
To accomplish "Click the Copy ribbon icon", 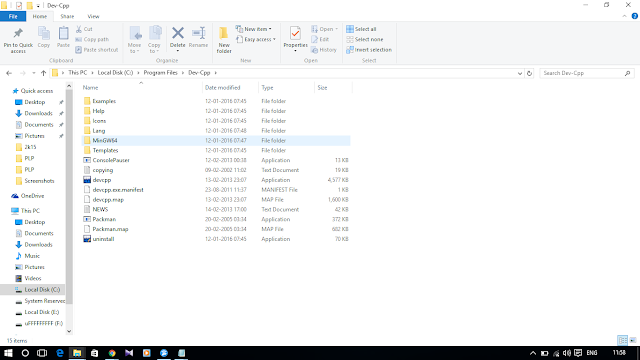I will point(44,38).
